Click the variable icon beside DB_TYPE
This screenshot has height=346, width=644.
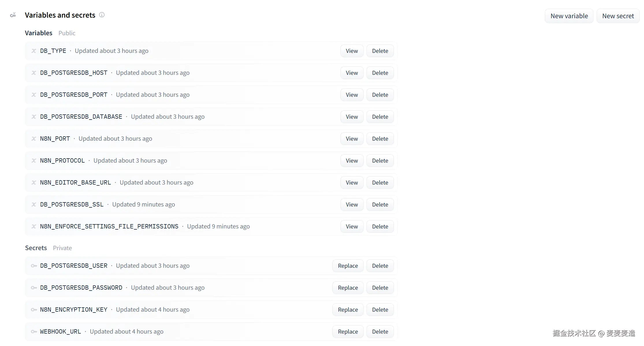(34, 51)
